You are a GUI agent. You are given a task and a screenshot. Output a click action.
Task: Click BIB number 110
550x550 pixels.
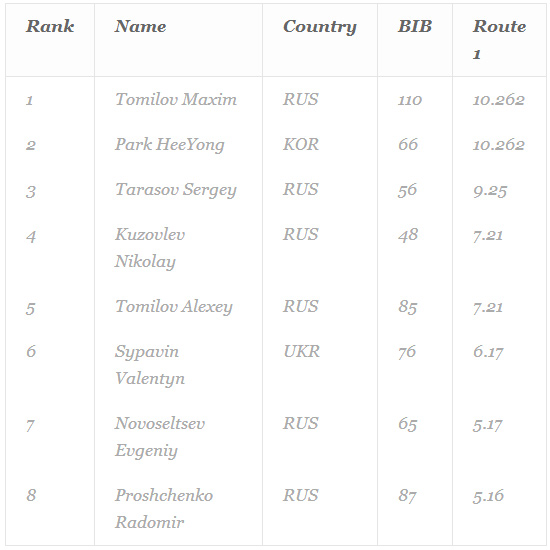[x=410, y=100]
